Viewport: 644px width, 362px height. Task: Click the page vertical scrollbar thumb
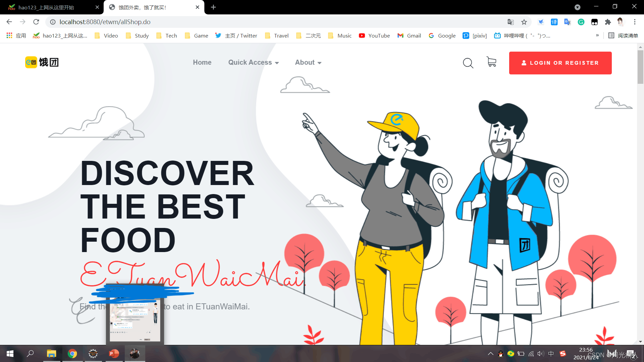(640, 67)
